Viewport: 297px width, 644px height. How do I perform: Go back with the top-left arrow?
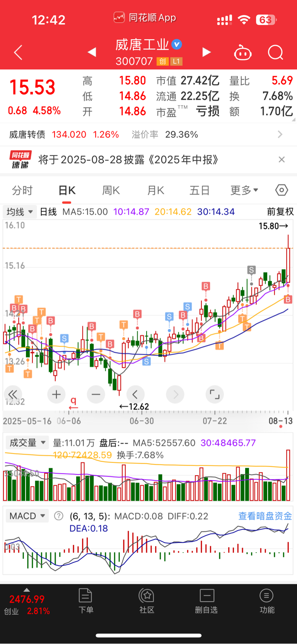[18, 52]
